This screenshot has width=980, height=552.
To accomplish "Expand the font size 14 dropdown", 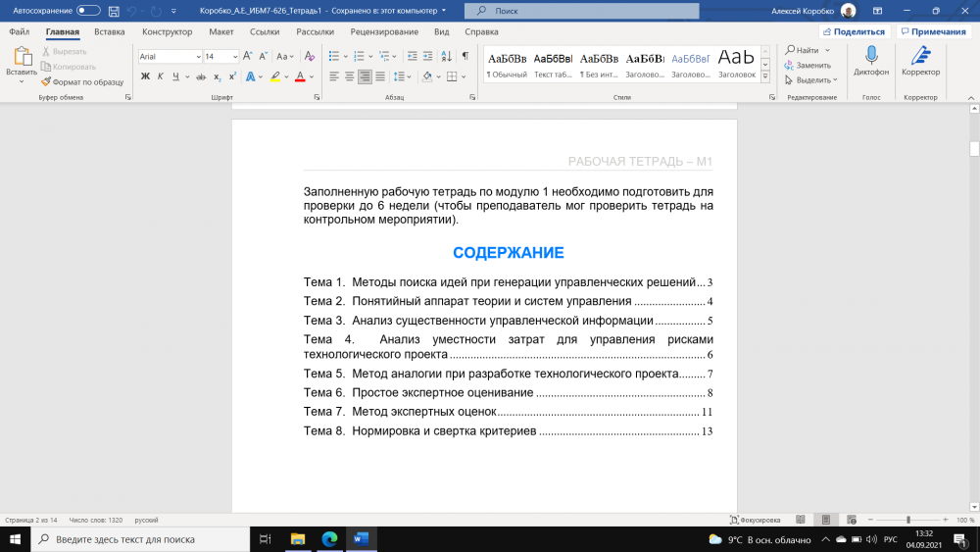I will [234, 57].
